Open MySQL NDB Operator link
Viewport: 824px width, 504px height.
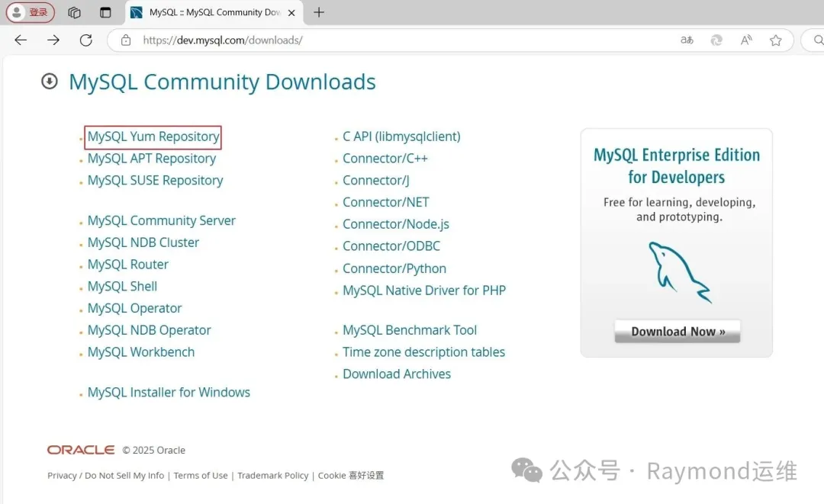click(149, 330)
